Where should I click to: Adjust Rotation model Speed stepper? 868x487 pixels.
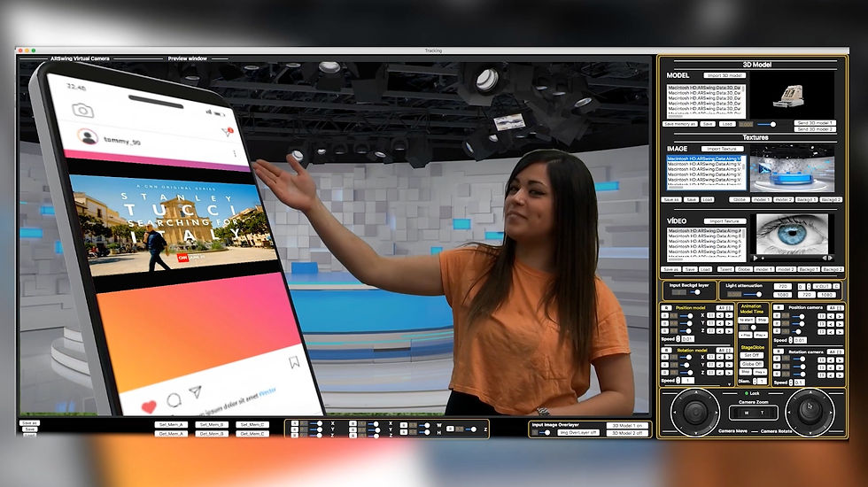[x=678, y=380]
